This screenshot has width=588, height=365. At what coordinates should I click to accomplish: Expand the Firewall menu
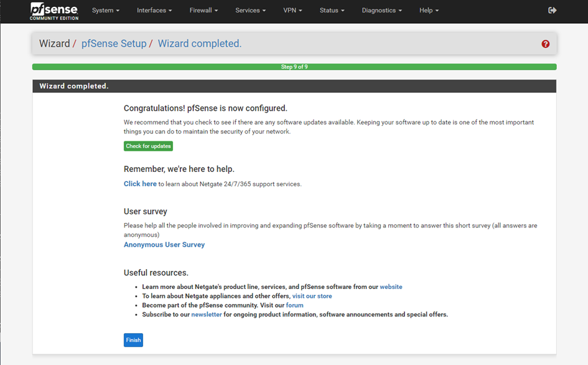tap(203, 11)
